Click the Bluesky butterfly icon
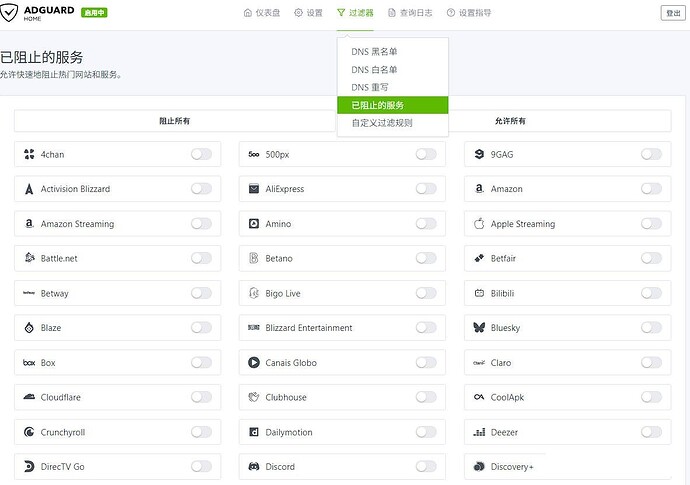Screen dimensions: 690x485 pyautogui.click(x=479, y=328)
